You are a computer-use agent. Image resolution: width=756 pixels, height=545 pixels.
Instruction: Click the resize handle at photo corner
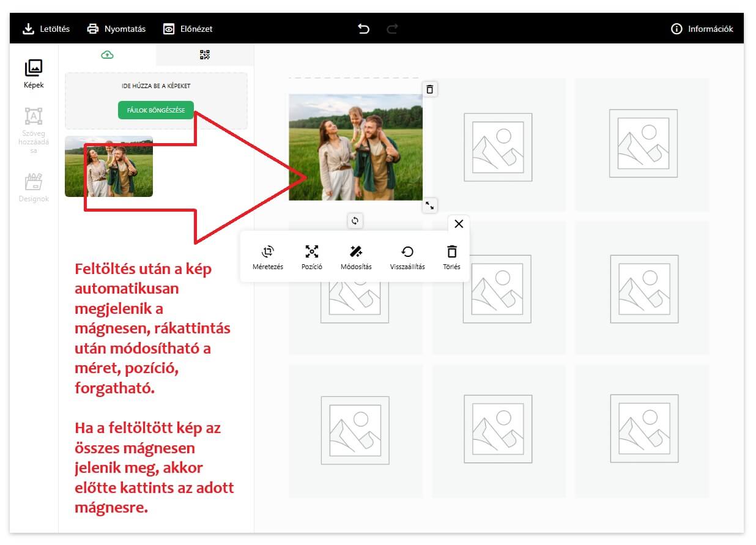[430, 206]
